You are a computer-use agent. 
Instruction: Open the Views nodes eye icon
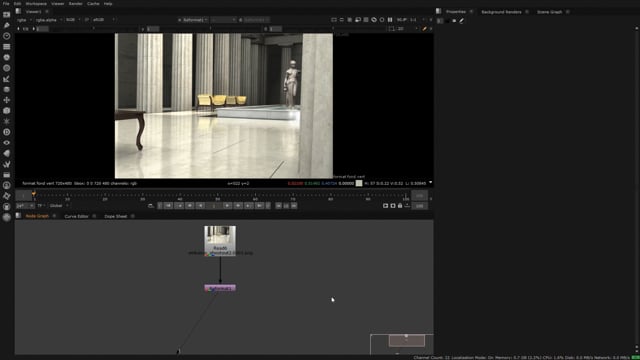coord(7,142)
